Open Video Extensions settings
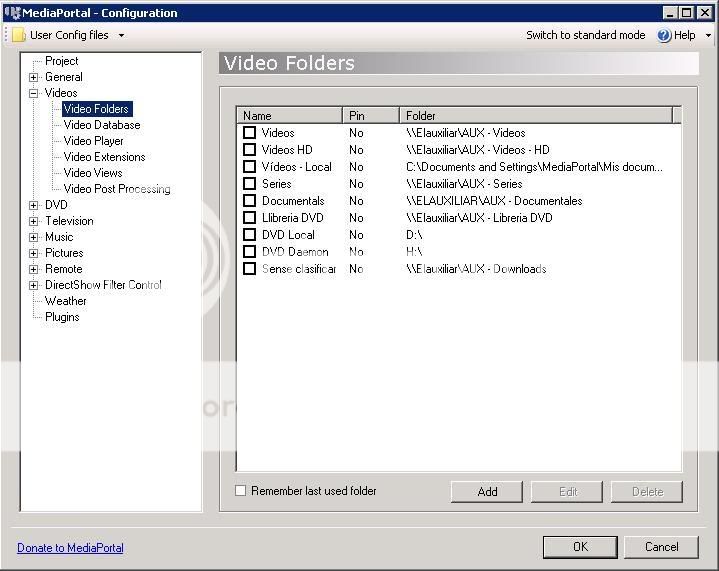Screen dimensions: 719x571 tap(105, 157)
